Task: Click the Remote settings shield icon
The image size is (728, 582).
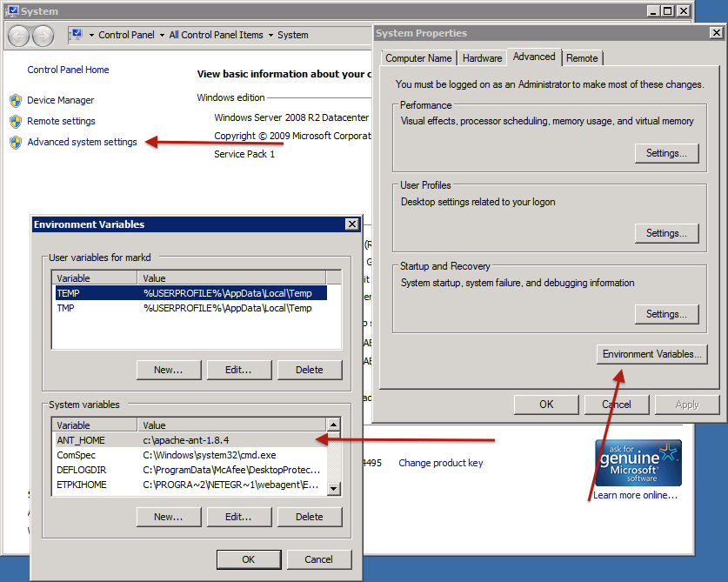Action: [x=15, y=121]
